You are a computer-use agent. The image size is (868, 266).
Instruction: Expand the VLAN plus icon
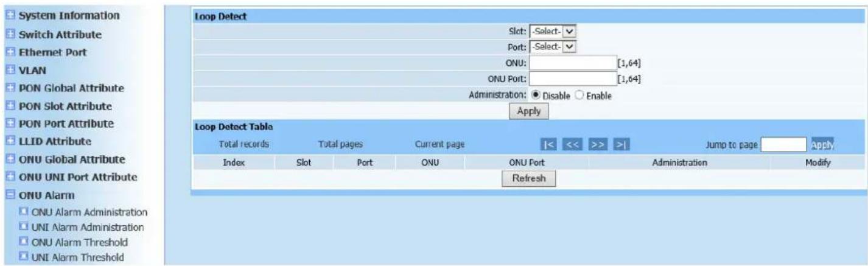9,70
